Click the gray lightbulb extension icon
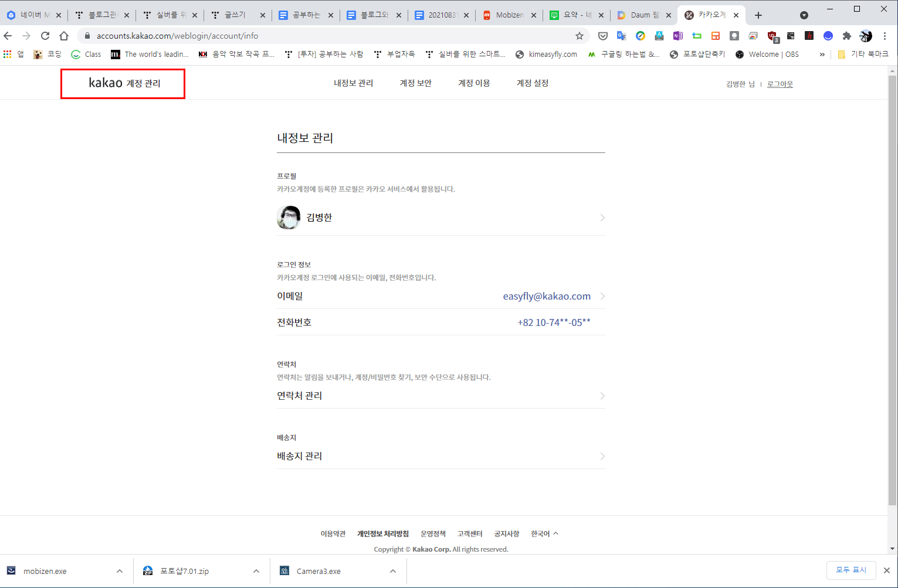Screen dimensions: 898x588 (734, 36)
